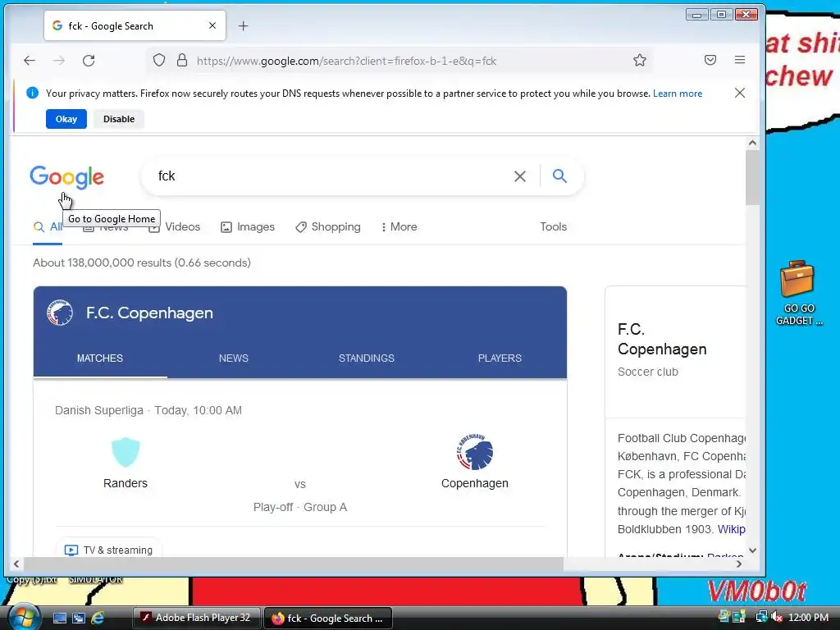
Task: Launch Internet Explorer from quick launch
Action: (x=98, y=619)
